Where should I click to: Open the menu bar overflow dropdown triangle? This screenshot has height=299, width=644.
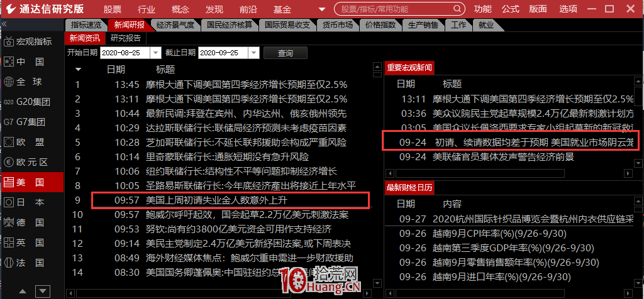coord(321,9)
